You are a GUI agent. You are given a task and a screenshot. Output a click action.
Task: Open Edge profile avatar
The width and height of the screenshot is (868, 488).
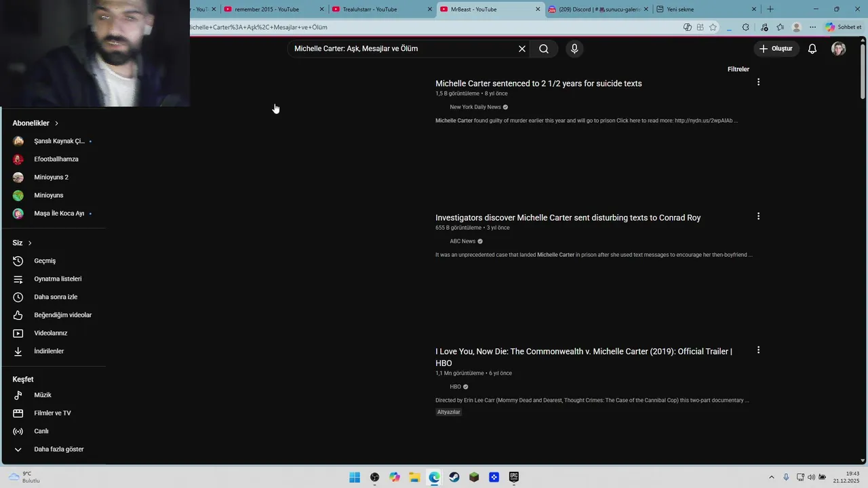pos(796,27)
